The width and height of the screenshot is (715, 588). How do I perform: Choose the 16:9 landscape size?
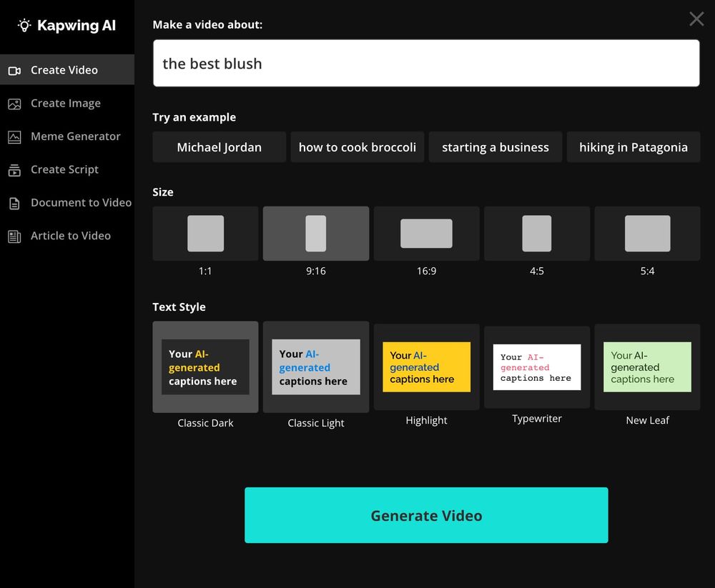tap(426, 234)
